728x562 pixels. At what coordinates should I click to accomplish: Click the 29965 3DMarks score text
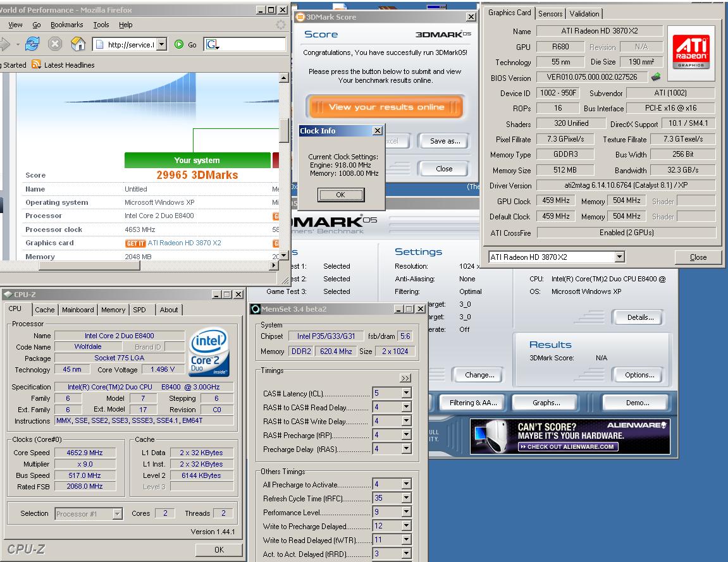197,175
